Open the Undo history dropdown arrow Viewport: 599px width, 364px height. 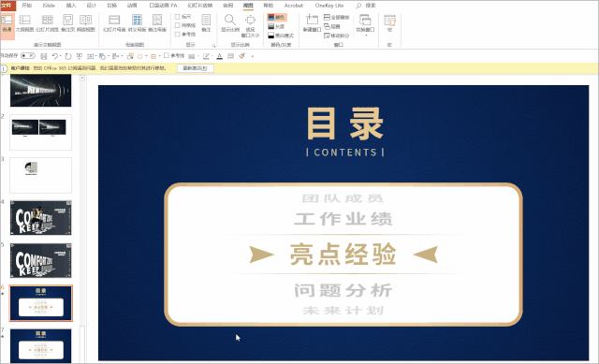[x=61, y=56]
